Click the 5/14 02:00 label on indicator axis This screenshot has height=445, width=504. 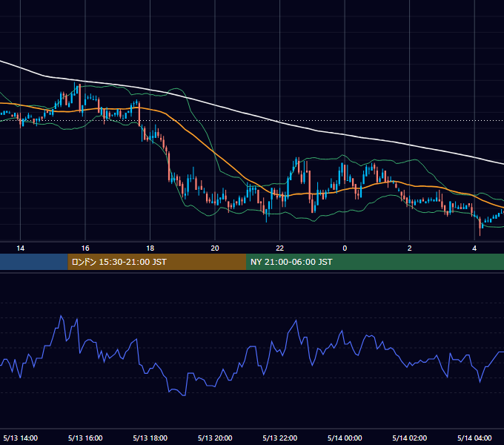click(409, 438)
